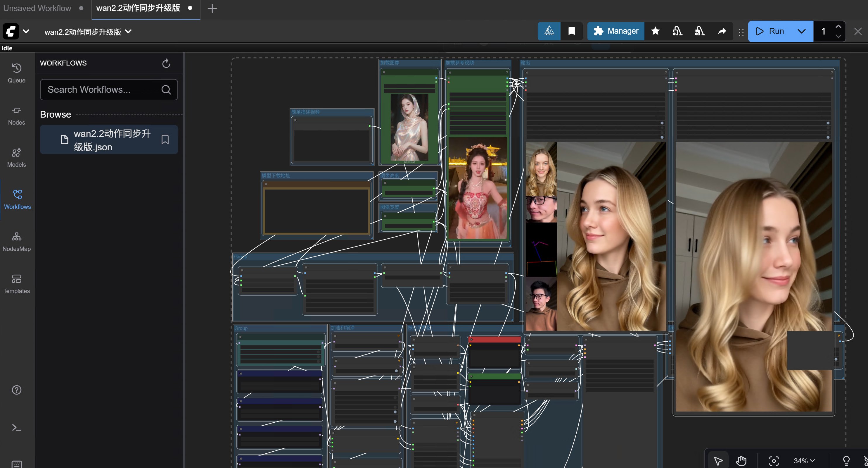Open the Nodes library panel
This screenshot has width=868, height=468.
click(x=16, y=115)
